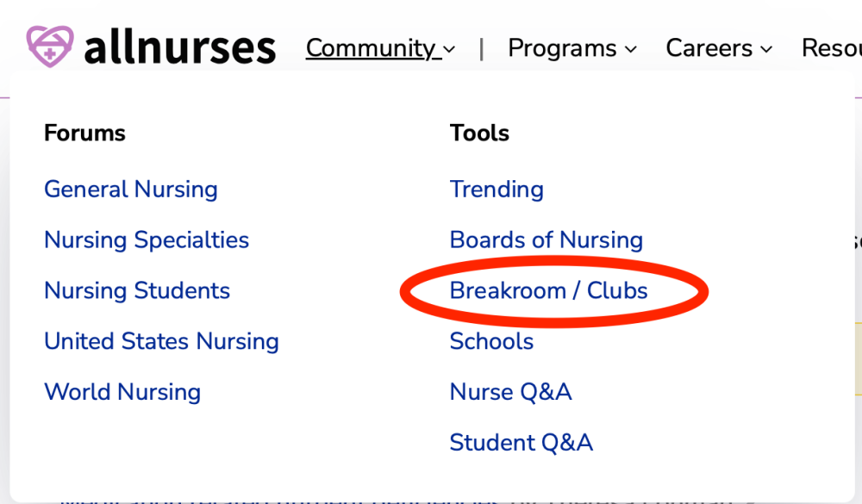This screenshot has height=504, width=862.
Task: Open Nursing Specialties forum
Action: pos(147,240)
